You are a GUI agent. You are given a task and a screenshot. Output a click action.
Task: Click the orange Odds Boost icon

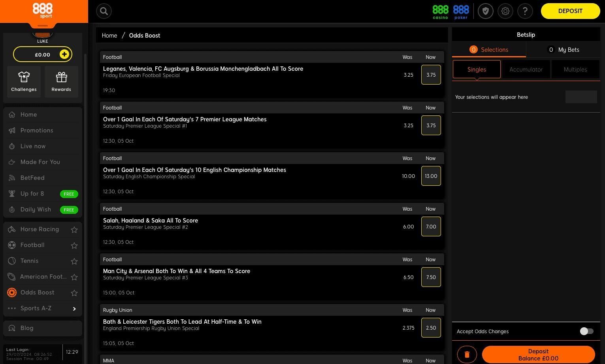click(12, 292)
